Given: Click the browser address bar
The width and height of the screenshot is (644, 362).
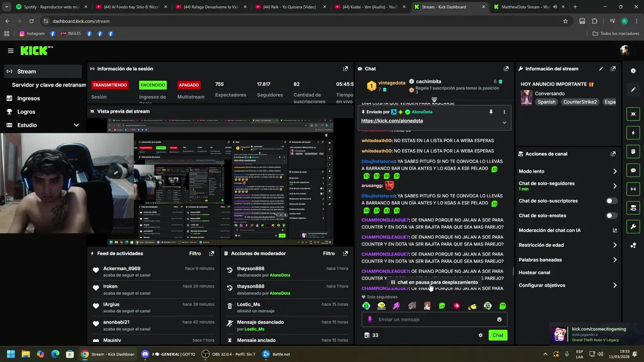Looking at the screenshot, I should click(302, 21).
